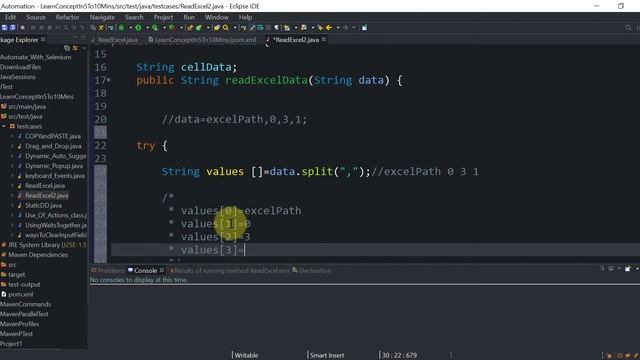Open the Package Explorer view menu arrow
Image resolution: width=640 pixels, height=360 pixels.
coord(84,48)
